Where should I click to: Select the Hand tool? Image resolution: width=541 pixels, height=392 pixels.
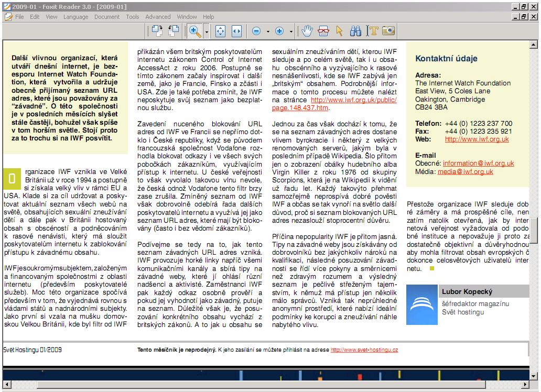[x=307, y=31]
